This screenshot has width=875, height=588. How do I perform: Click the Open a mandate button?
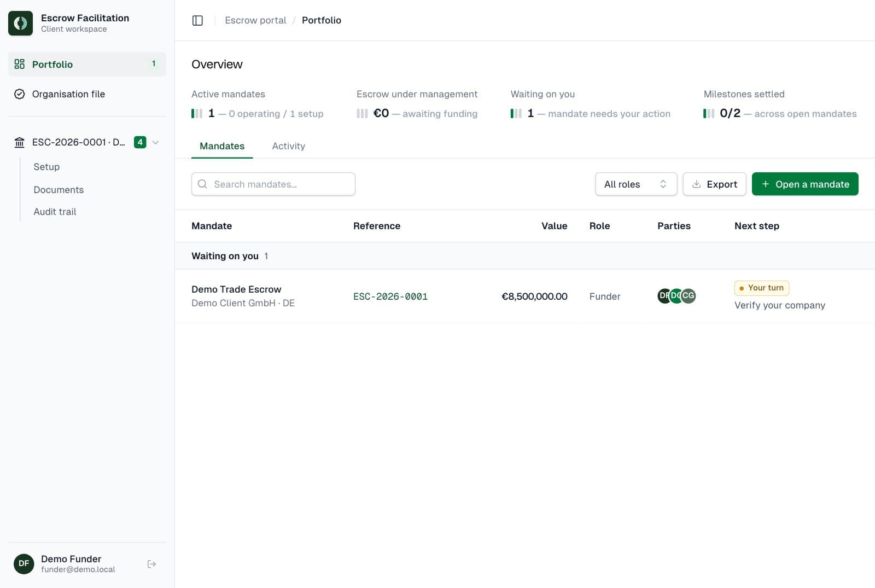coord(805,184)
